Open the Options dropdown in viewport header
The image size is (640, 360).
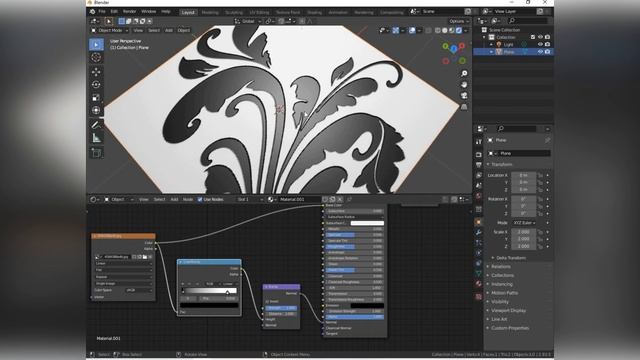click(x=458, y=21)
